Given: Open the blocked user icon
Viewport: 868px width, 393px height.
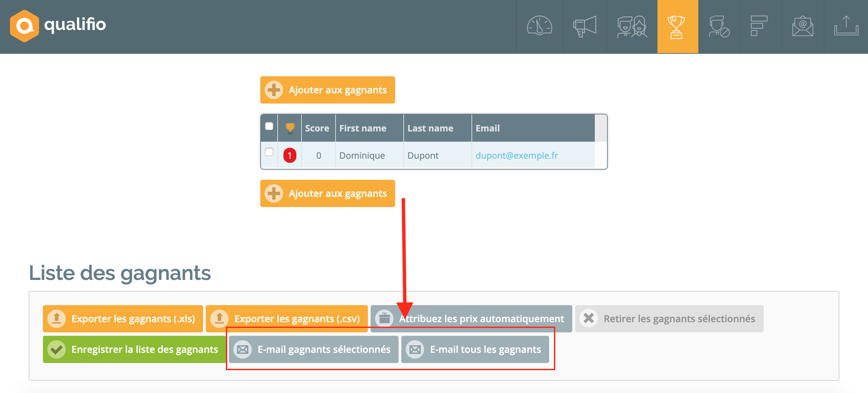Looking at the screenshot, I should pyautogui.click(x=719, y=26).
